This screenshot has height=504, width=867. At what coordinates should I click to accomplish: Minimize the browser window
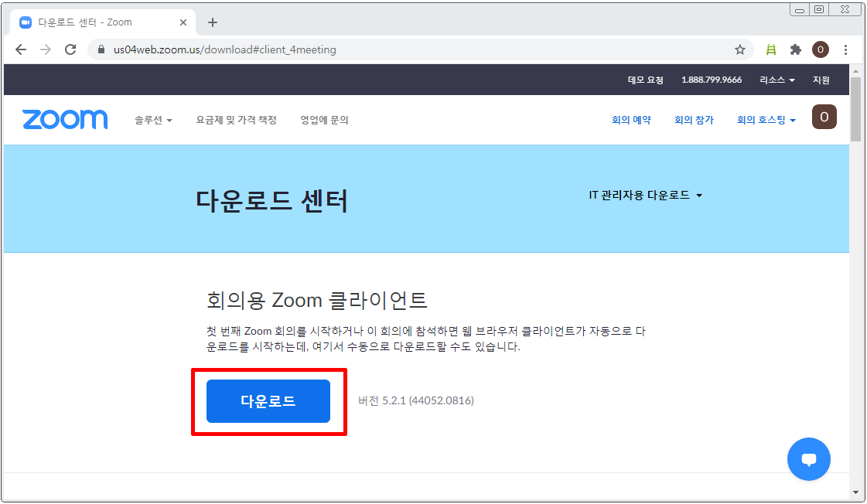coord(800,9)
